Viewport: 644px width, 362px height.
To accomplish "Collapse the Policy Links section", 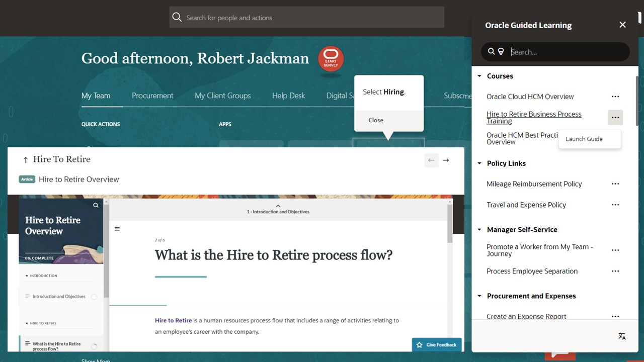I will [x=479, y=163].
